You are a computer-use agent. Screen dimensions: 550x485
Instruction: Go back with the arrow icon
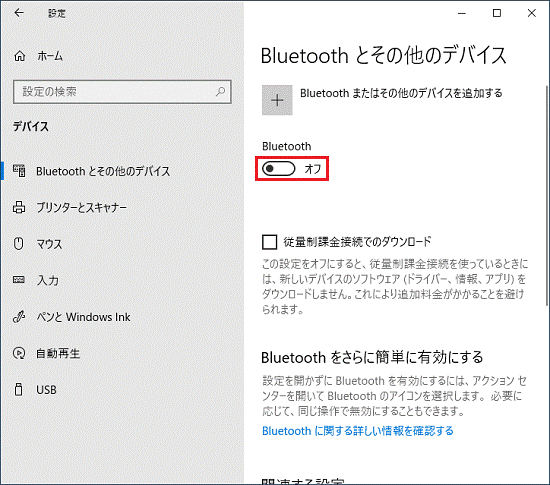[x=19, y=13]
